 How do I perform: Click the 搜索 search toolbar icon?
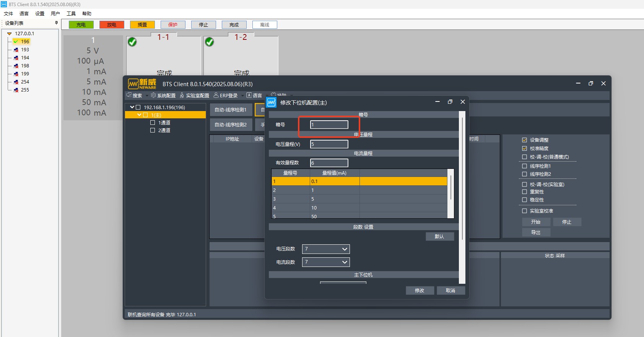pyautogui.click(x=129, y=95)
